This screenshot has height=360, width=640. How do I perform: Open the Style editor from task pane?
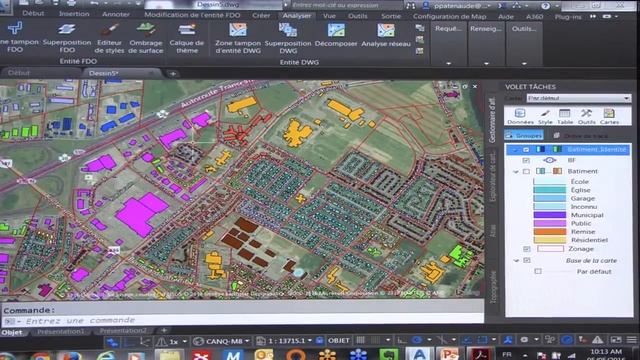point(545,116)
